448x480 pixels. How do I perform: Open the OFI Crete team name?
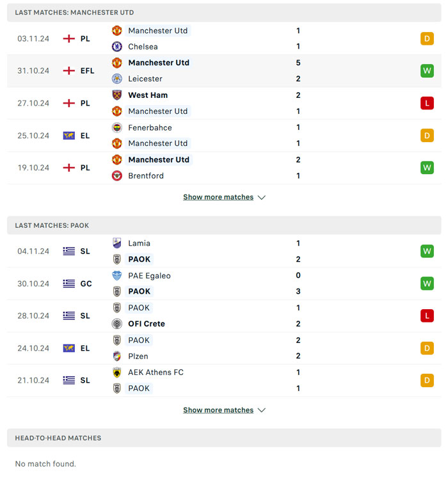tap(147, 324)
